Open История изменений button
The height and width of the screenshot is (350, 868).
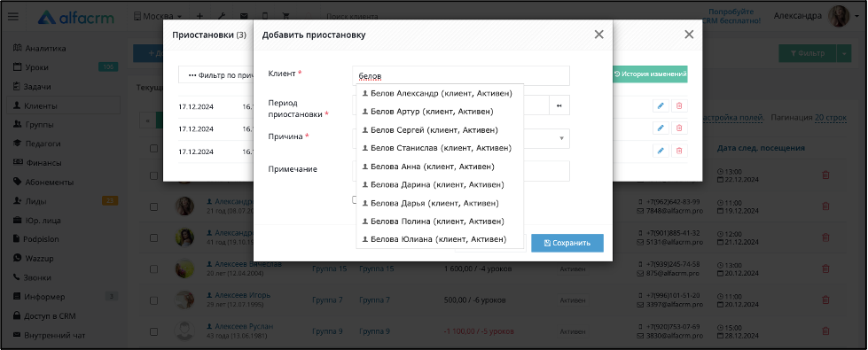point(650,74)
